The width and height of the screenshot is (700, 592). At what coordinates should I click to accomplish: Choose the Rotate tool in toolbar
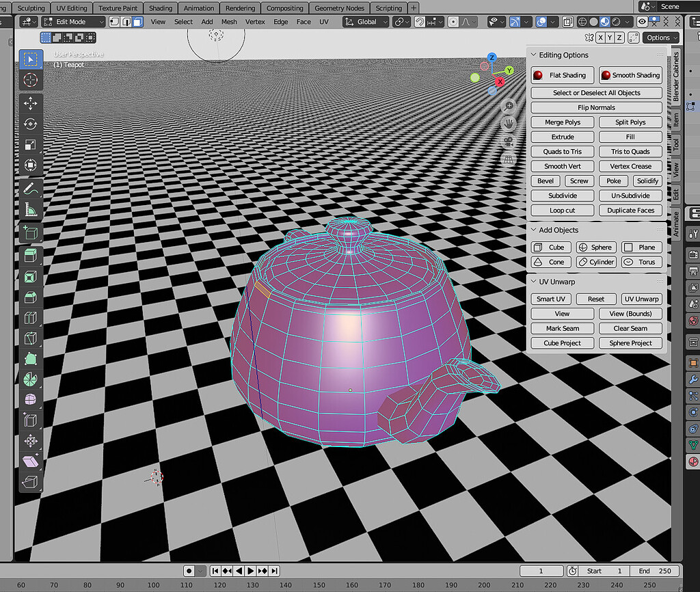pos(30,124)
